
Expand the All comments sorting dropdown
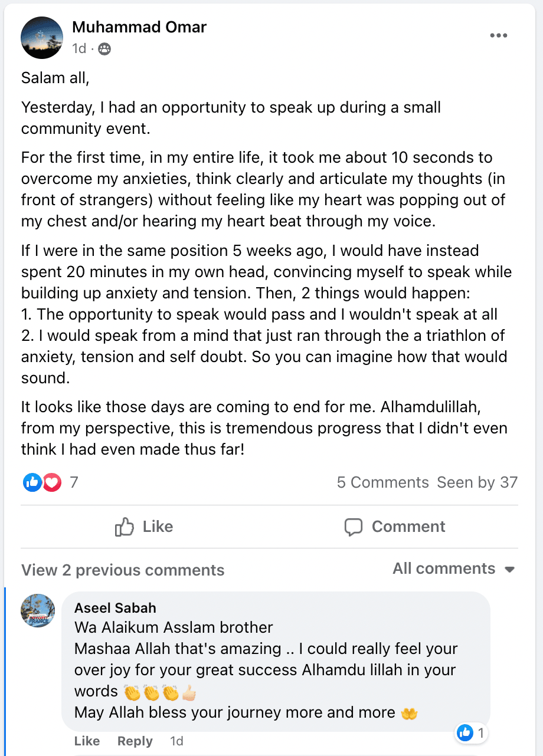[x=454, y=568]
